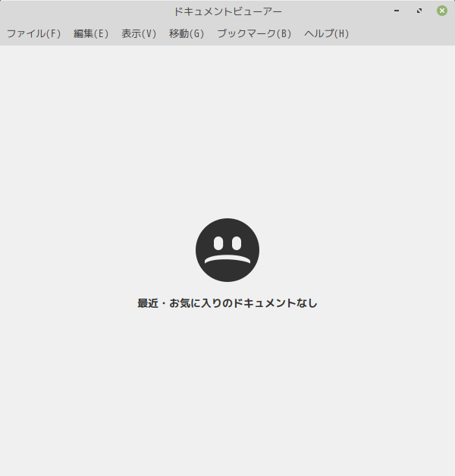Screen dimensions: 455x476
Task: Open the 表示(V) menu
Action: pos(139,33)
